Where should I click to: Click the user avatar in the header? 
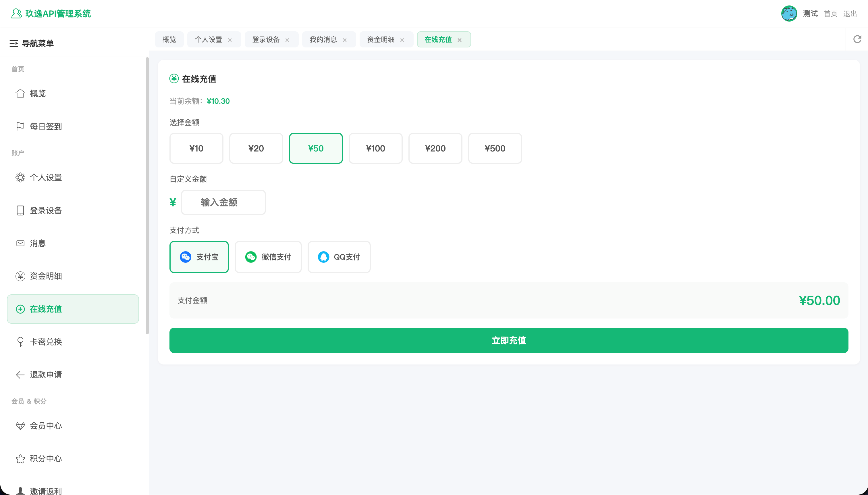[x=789, y=14]
